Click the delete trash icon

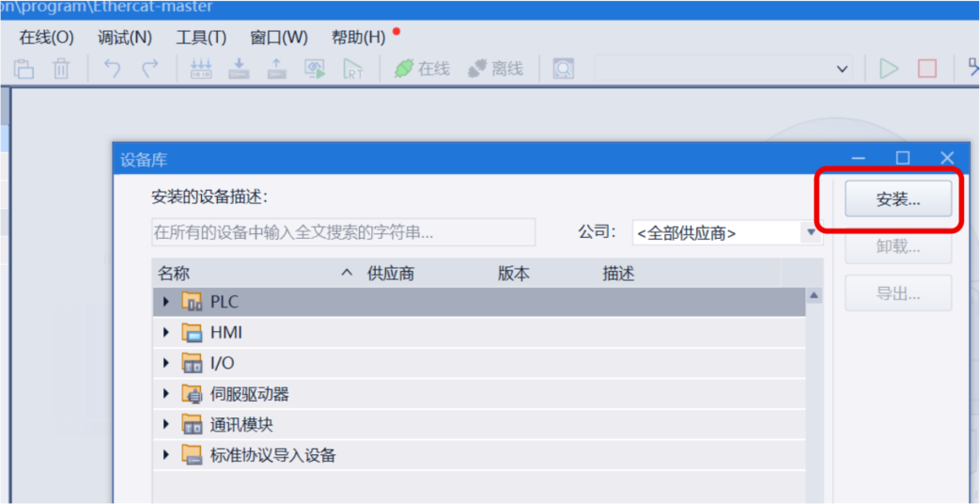pos(61,69)
